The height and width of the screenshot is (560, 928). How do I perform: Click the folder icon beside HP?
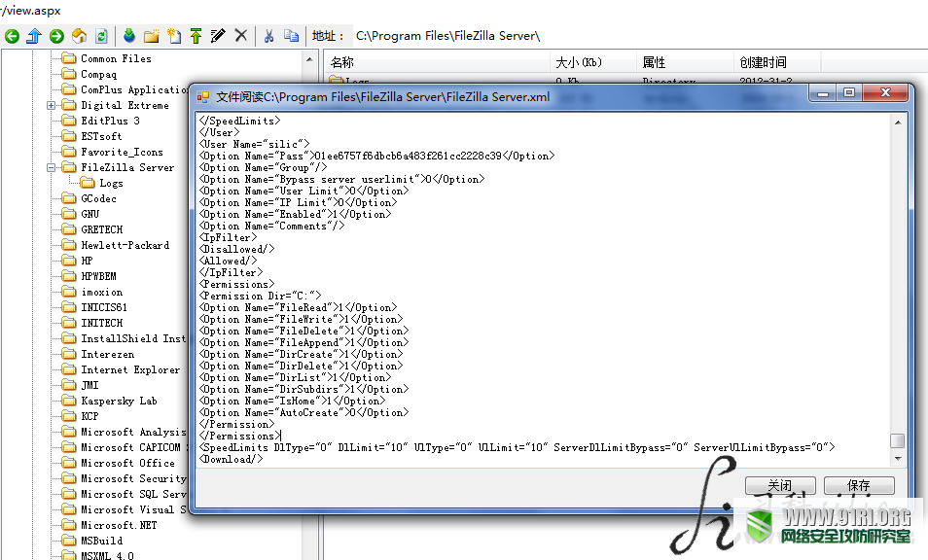coord(69,261)
